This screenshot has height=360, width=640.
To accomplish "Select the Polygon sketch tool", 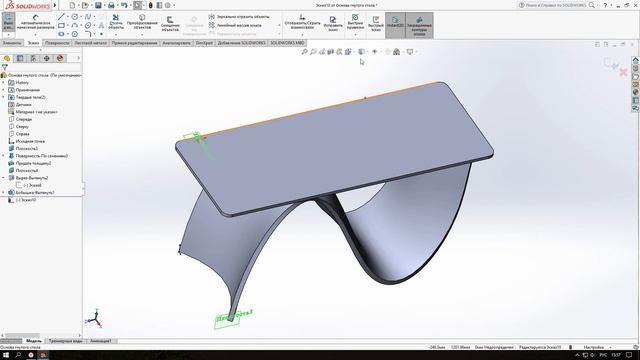I will 75,34.
